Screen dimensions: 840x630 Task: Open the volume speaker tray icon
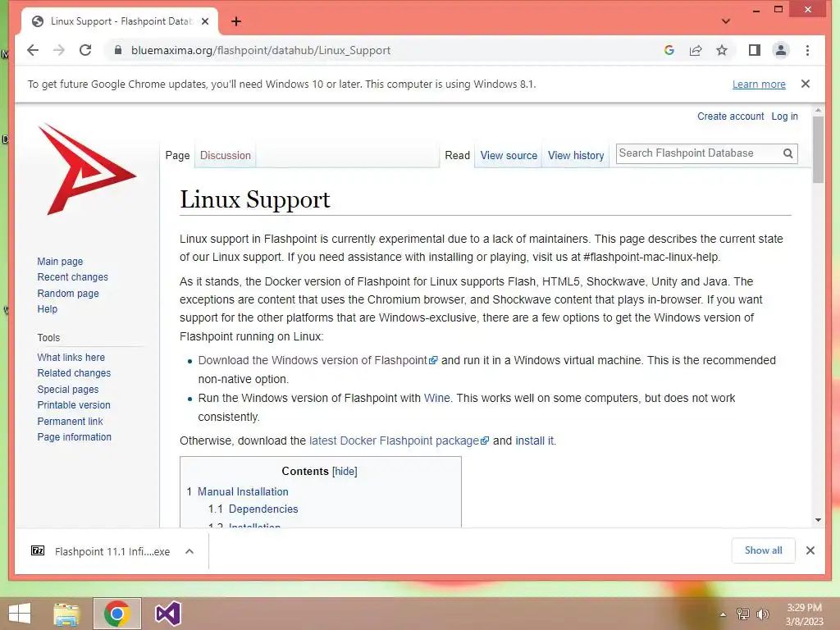763,614
